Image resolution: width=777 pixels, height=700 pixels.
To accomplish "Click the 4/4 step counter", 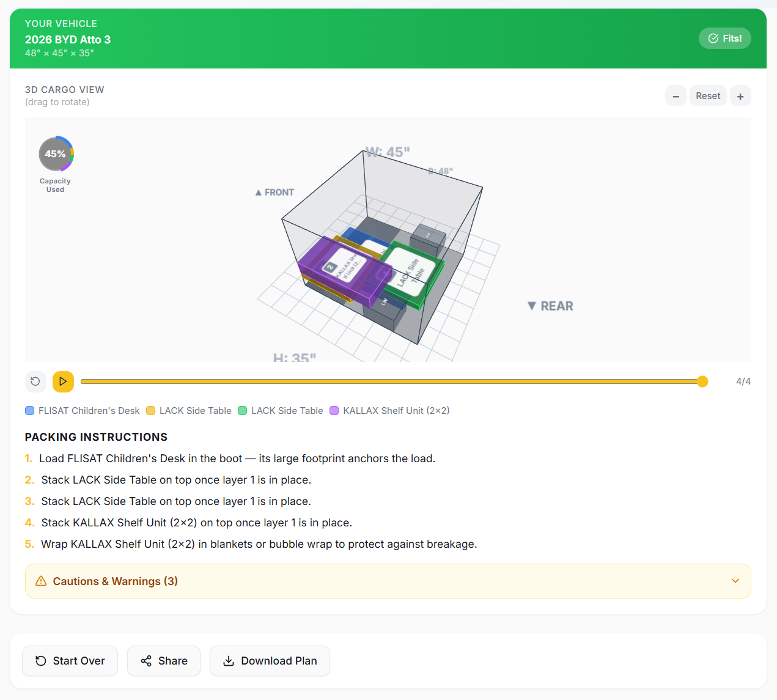I will (x=743, y=381).
